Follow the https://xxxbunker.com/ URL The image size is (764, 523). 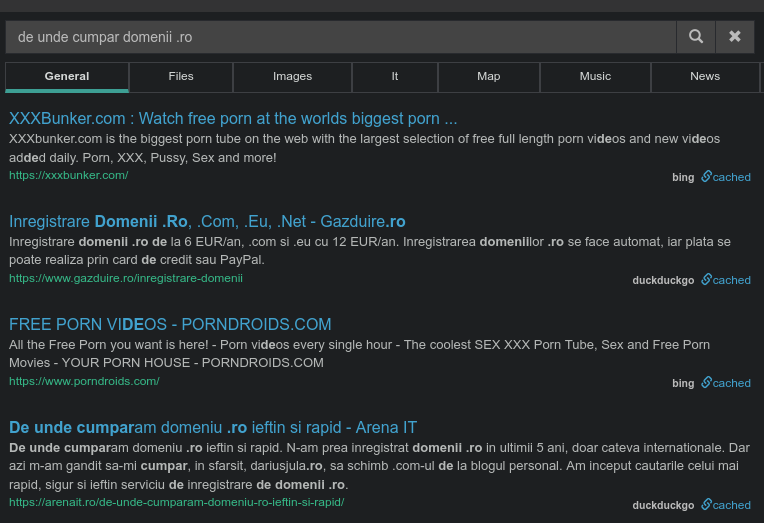tap(69, 175)
